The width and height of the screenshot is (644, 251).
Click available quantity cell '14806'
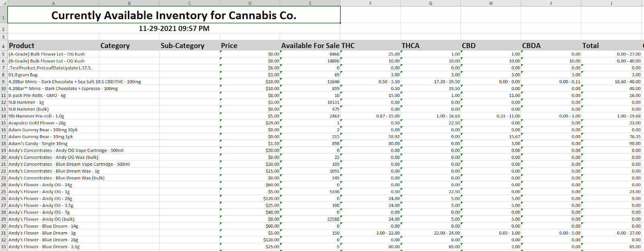[310, 61]
